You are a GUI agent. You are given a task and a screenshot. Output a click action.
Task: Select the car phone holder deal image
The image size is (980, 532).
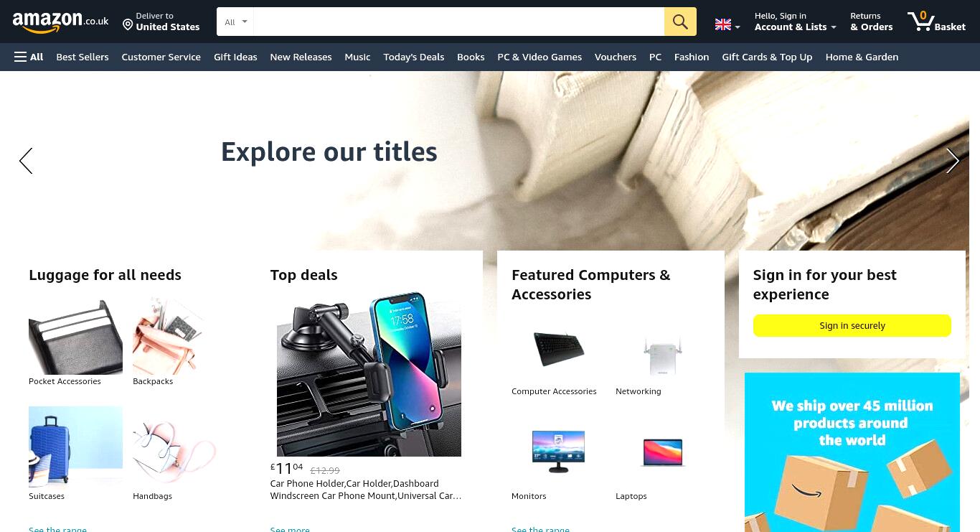tap(369, 374)
